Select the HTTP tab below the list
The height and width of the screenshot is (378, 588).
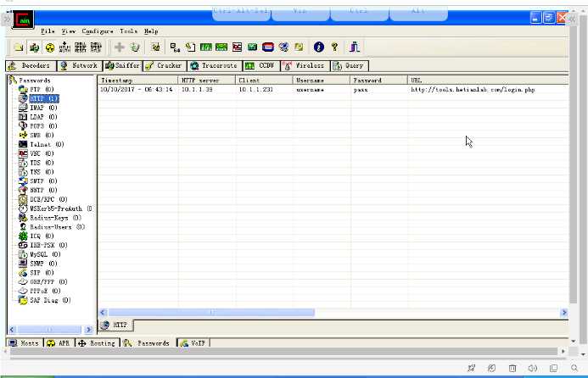[x=115, y=325]
